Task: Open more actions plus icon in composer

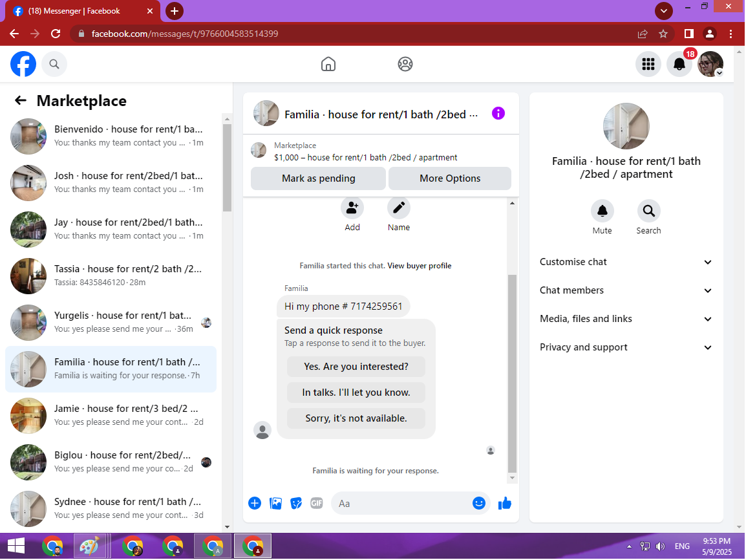Action: tap(255, 503)
